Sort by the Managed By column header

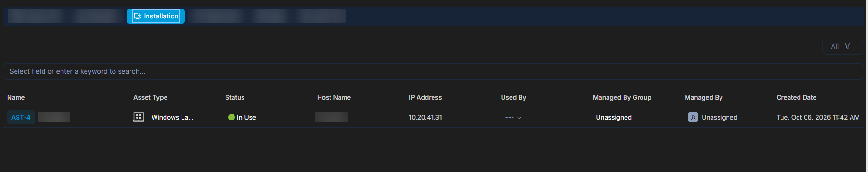pyautogui.click(x=703, y=97)
